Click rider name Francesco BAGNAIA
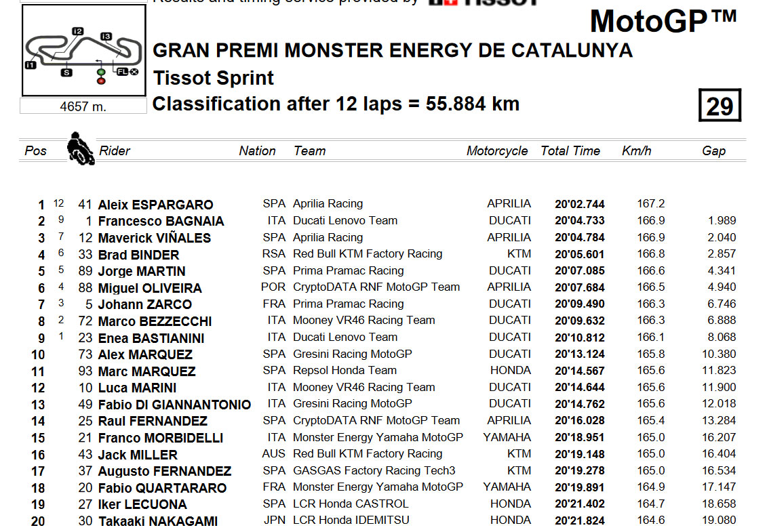Viewport: 767px width, 532px height. (161, 221)
